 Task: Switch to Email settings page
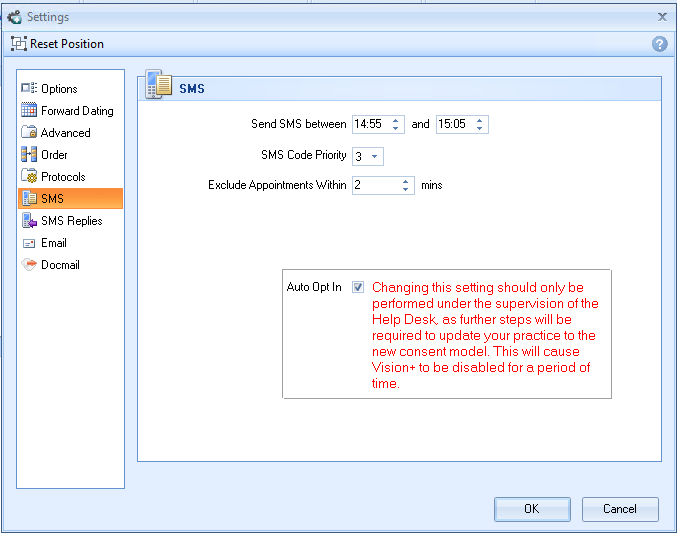click(70, 243)
